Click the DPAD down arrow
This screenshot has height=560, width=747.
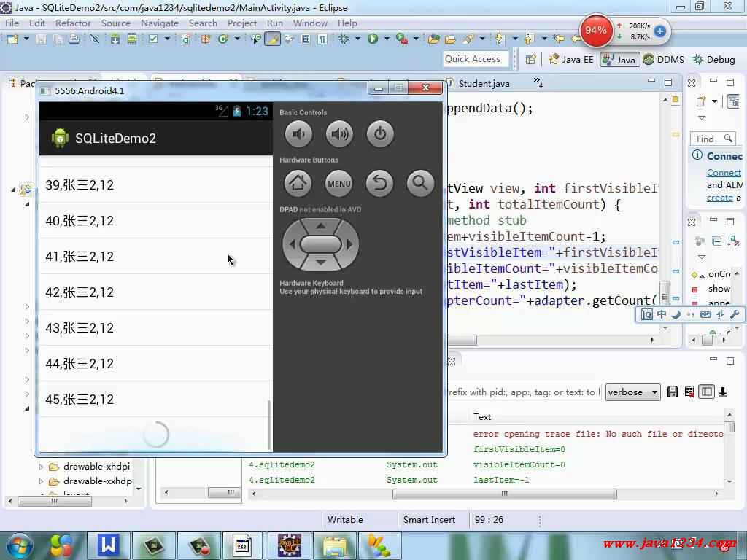pos(321,262)
